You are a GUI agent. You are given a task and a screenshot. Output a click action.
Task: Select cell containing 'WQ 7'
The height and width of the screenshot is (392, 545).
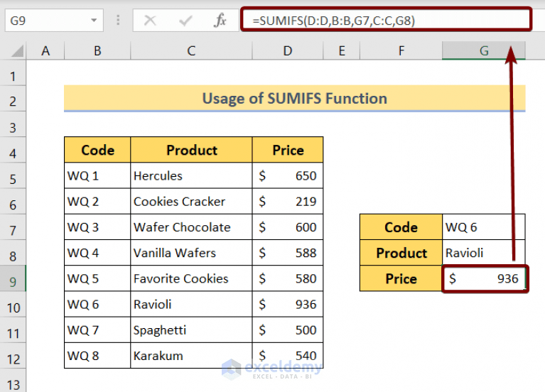point(97,330)
